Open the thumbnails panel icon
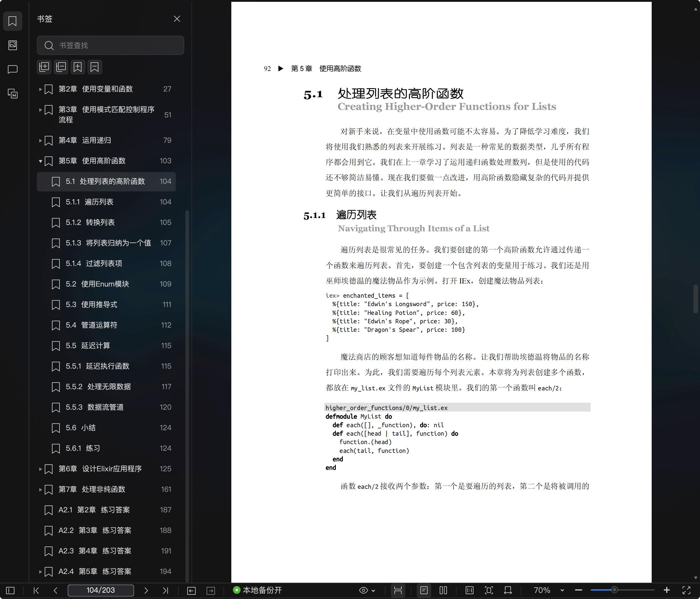The width and height of the screenshot is (700, 599). (12, 45)
